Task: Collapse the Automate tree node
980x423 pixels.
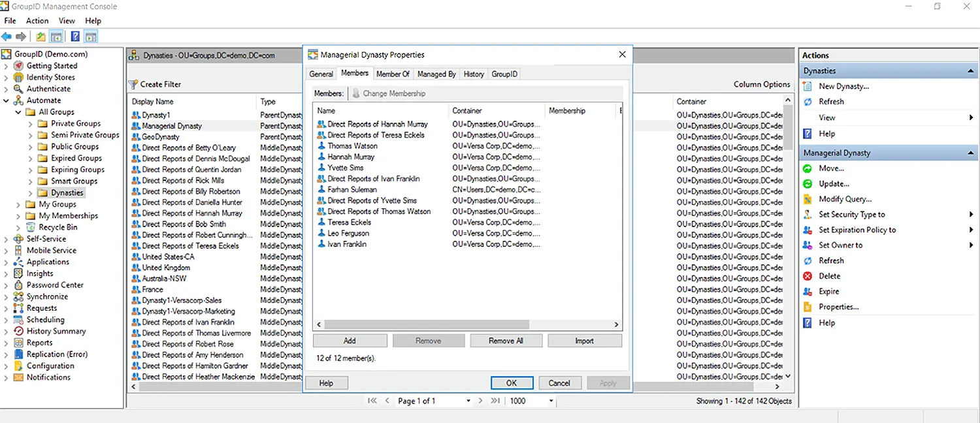Action: (x=7, y=101)
